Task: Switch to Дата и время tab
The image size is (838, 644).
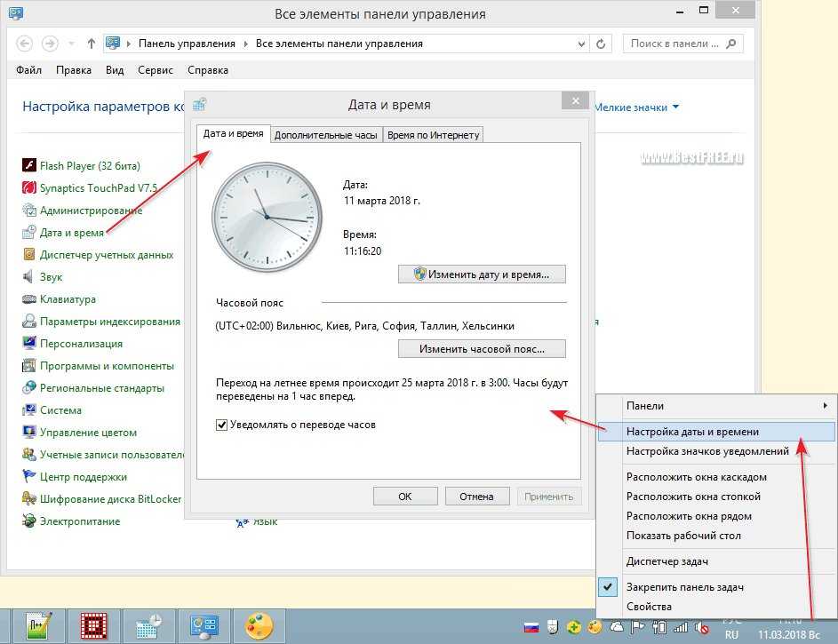Action: click(x=234, y=133)
